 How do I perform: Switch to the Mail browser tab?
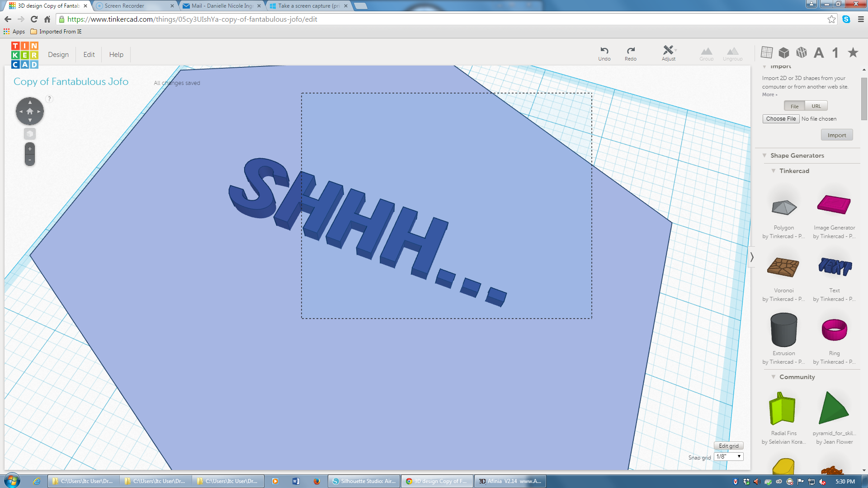tap(222, 6)
